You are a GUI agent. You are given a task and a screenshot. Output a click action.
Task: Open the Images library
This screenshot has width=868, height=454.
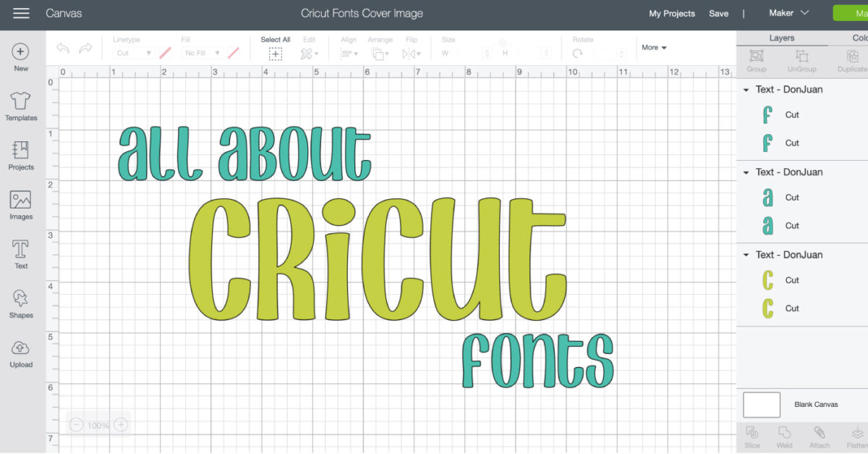21,206
